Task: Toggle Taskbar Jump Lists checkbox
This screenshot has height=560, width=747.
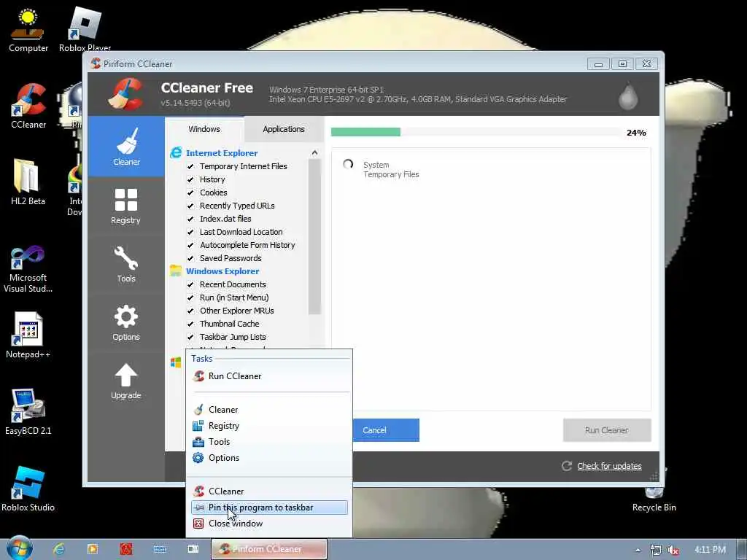Action: click(x=190, y=337)
